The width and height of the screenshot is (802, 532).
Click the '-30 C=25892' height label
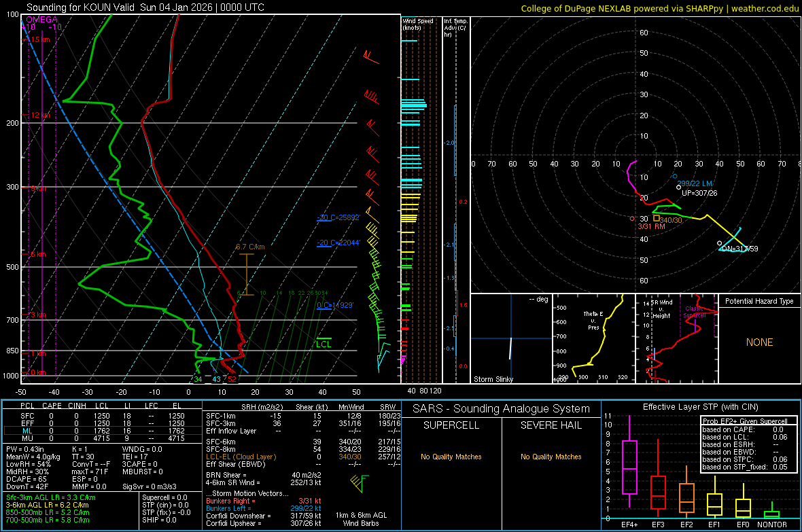pyautogui.click(x=338, y=217)
